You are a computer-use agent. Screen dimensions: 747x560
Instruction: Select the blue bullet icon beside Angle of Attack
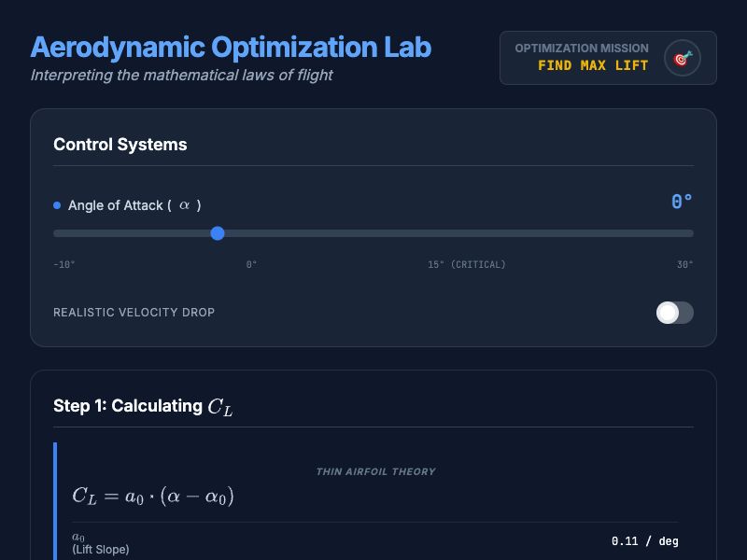56,205
